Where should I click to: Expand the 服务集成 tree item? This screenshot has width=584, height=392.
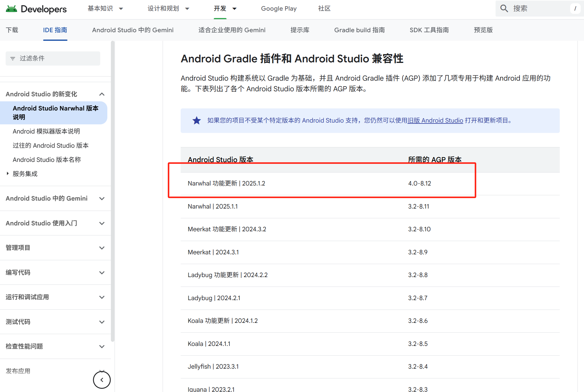[8, 174]
